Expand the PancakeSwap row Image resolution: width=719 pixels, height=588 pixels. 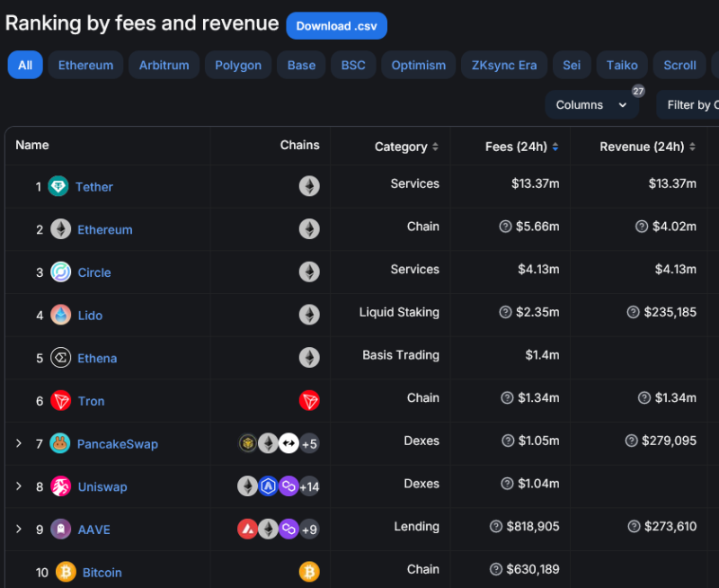pos(18,443)
